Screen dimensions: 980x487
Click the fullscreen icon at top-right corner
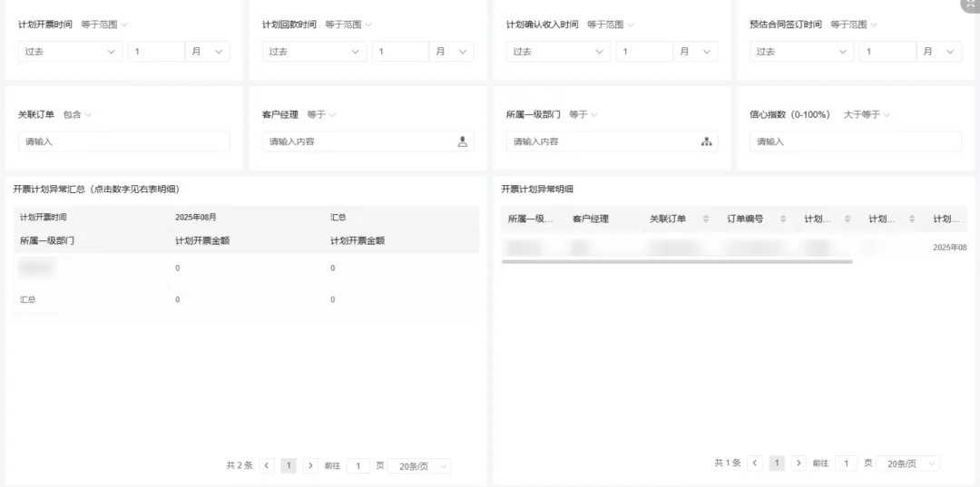(969, 5)
